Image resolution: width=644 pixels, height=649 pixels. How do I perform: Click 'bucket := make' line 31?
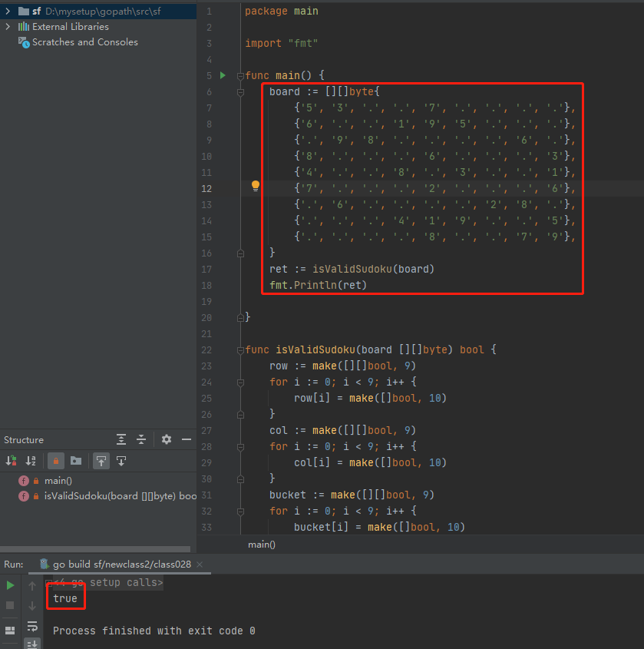352,495
